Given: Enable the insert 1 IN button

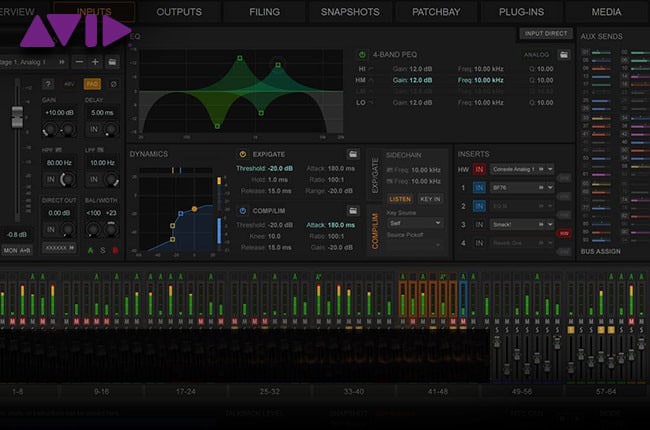Looking at the screenshot, I should coord(479,187).
